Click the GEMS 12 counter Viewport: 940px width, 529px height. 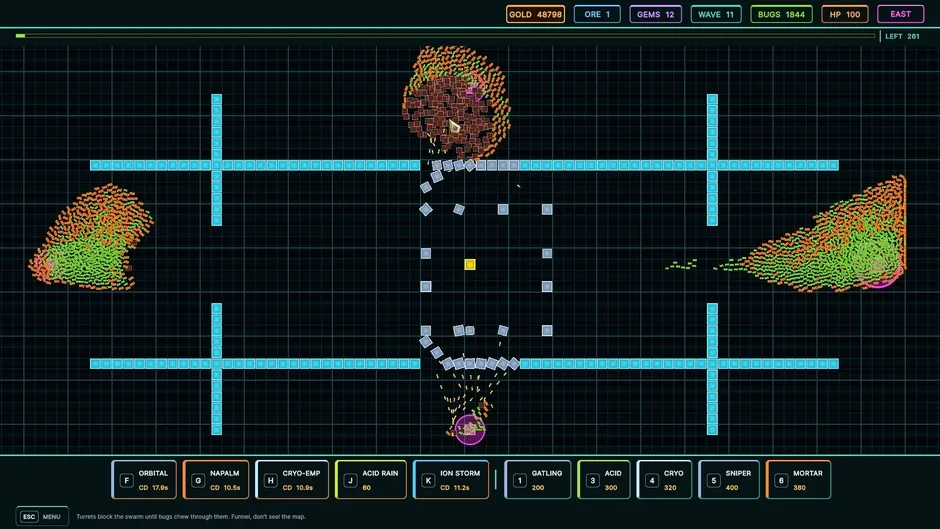[x=655, y=14]
